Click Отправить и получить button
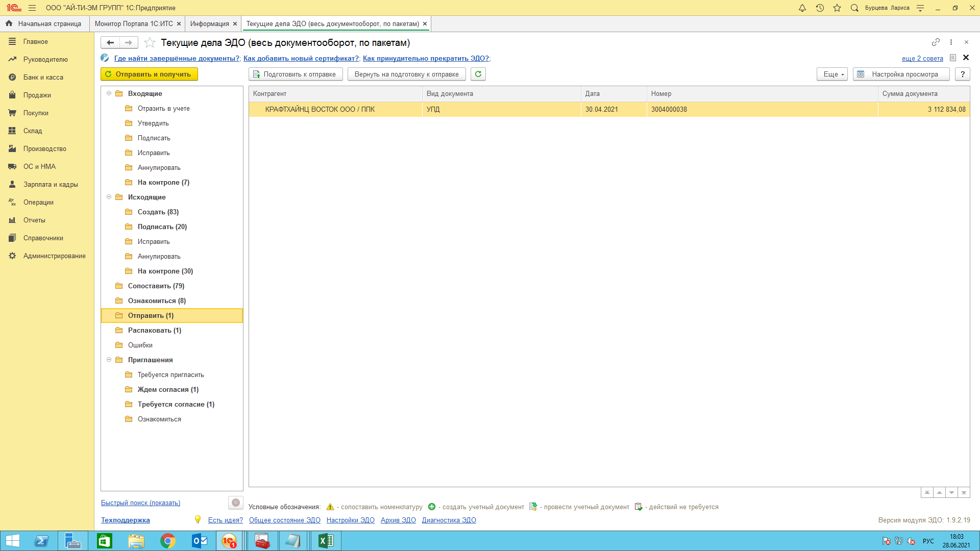The width and height of the screenshot is (980, 551). tap(149, 74)
